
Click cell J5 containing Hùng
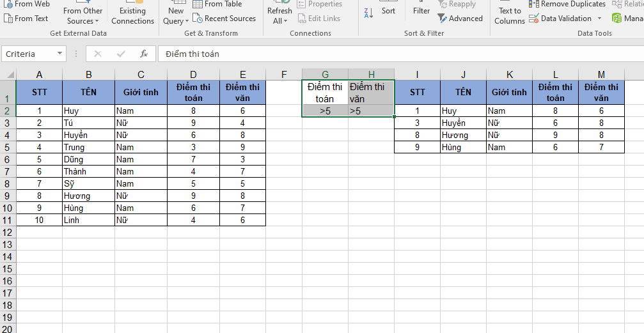click(x=463, y=147)
